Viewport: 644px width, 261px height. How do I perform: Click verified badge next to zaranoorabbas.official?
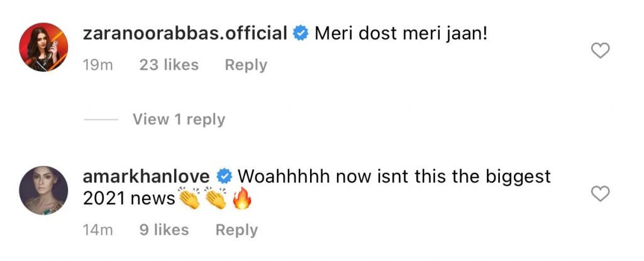301,34
